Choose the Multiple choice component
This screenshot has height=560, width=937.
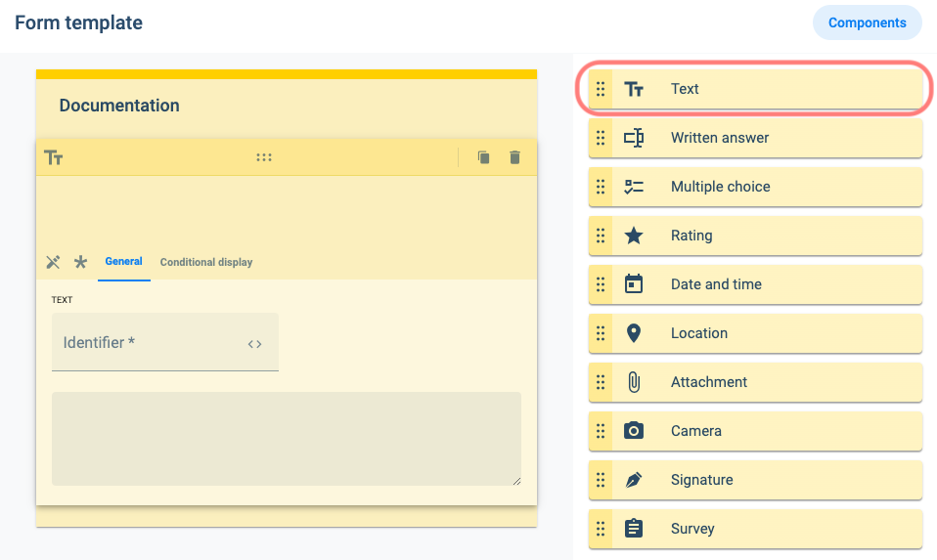[755, 187]
